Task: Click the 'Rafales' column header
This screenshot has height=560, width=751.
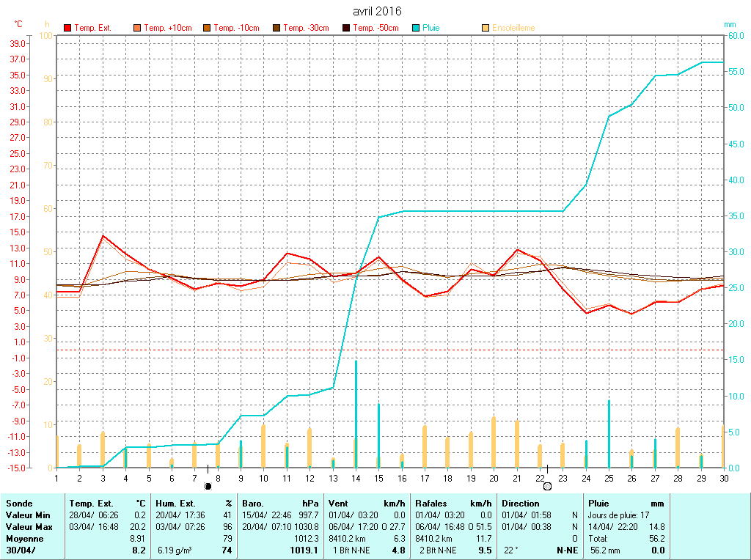Action: (x=431, y=504)
